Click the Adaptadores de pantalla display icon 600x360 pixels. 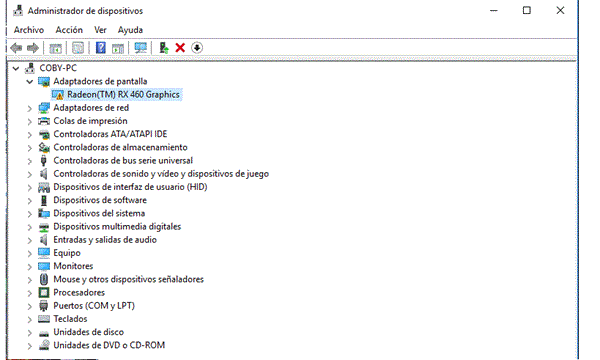[x=44, y=81]
